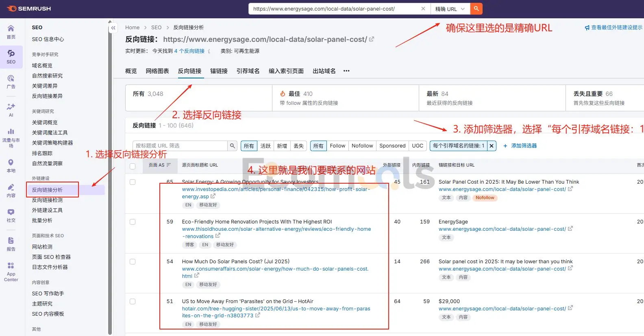The height and width of the screenshot is (336, 644).
Task: Open the 精确 URL dropdown
Action: tap(450, 9)
